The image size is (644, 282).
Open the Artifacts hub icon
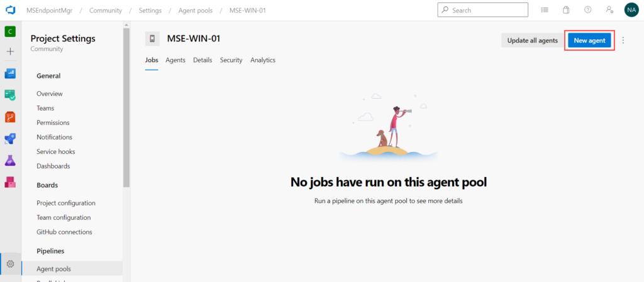[10, 182]
